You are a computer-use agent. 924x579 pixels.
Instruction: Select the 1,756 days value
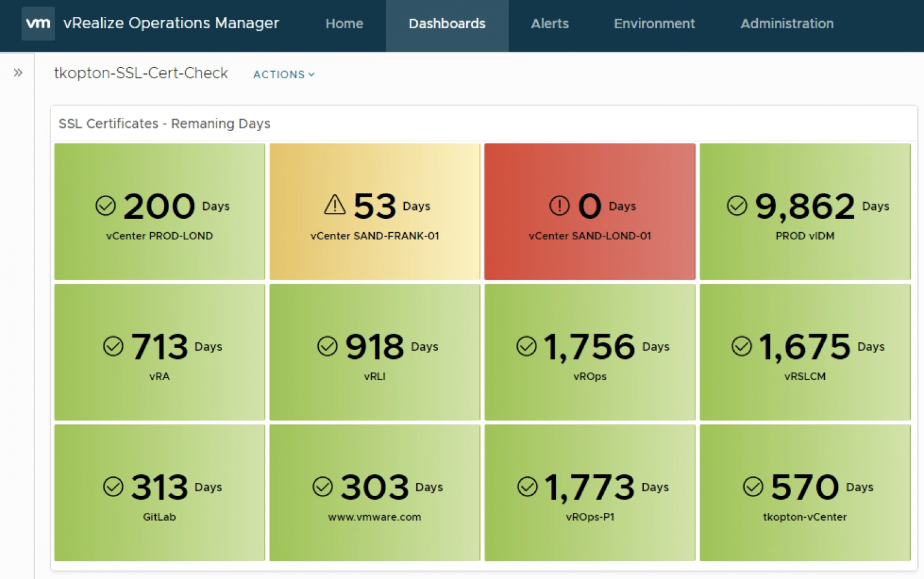pos(590,348)
